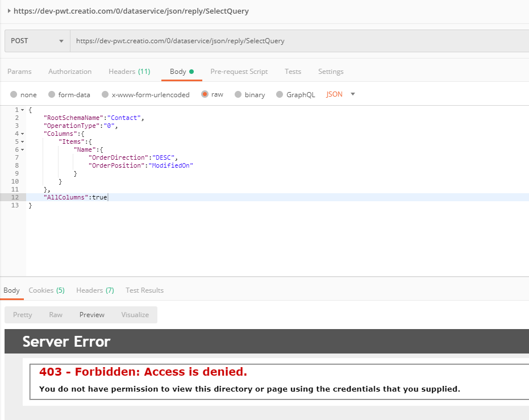Click the request URL input field
529x420 pixels.
pyautogui.click(x=299, y=41)
